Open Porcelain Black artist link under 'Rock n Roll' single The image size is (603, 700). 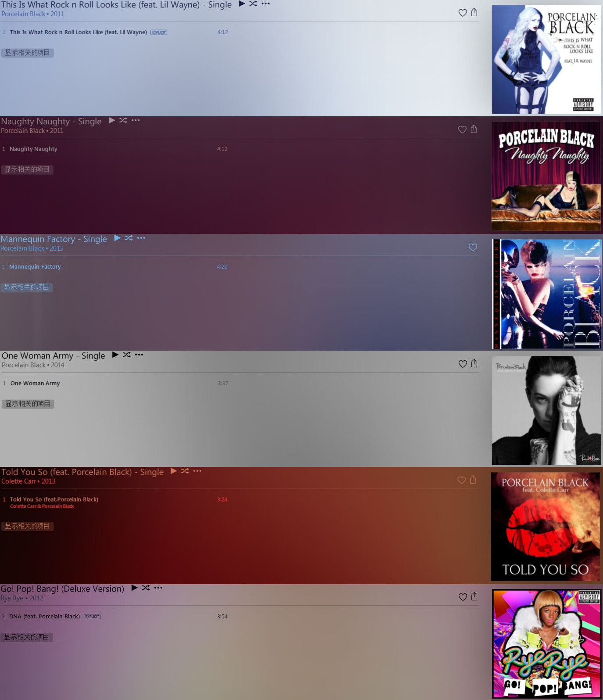tap(23, 14)
